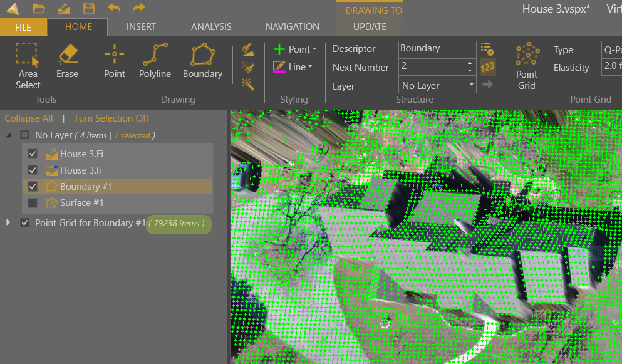Toggle the 123 auto-numbering icon

point(487,67)
